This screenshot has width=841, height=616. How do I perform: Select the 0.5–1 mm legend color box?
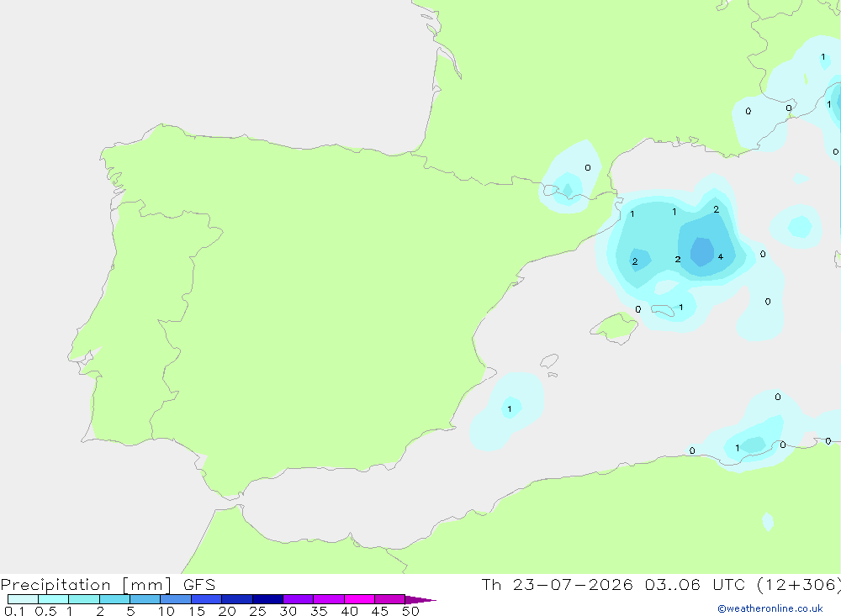[54, 599]
